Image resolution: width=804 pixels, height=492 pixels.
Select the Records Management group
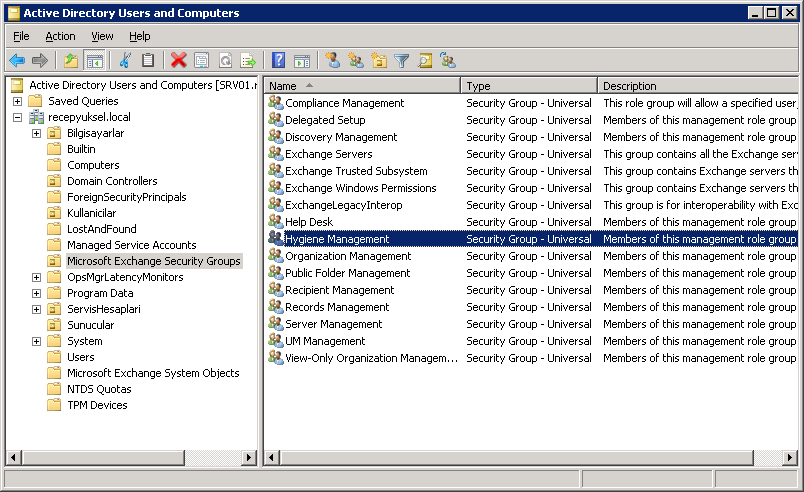(337, 307)
